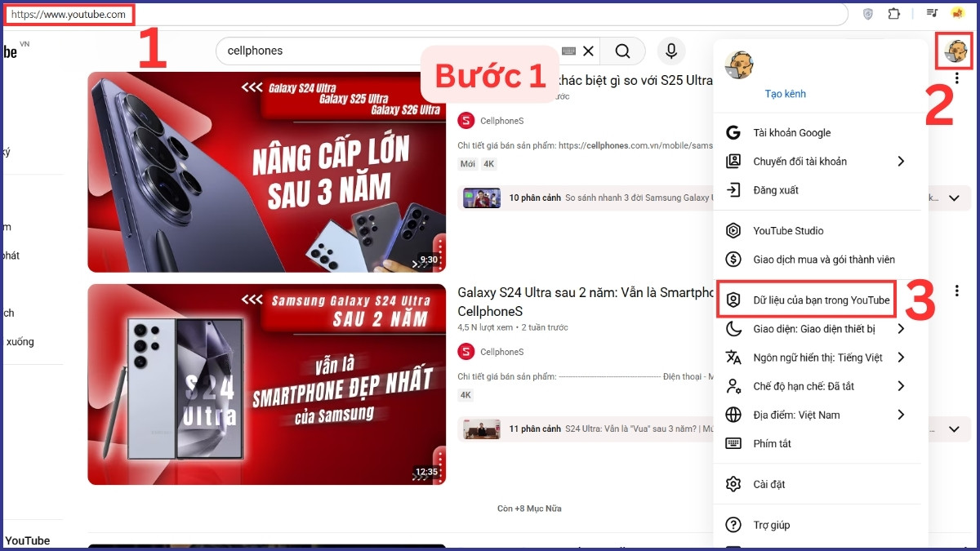The height and width of the screenshot is (551, 980).
Task: Click the voice search microphone icon
Action: pos(670,51)
